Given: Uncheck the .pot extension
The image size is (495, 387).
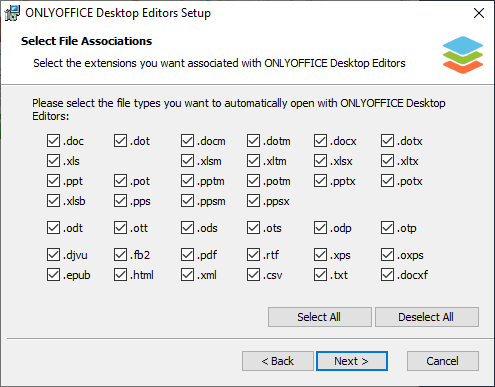Looking at the screenshot, I should point(120,181).
